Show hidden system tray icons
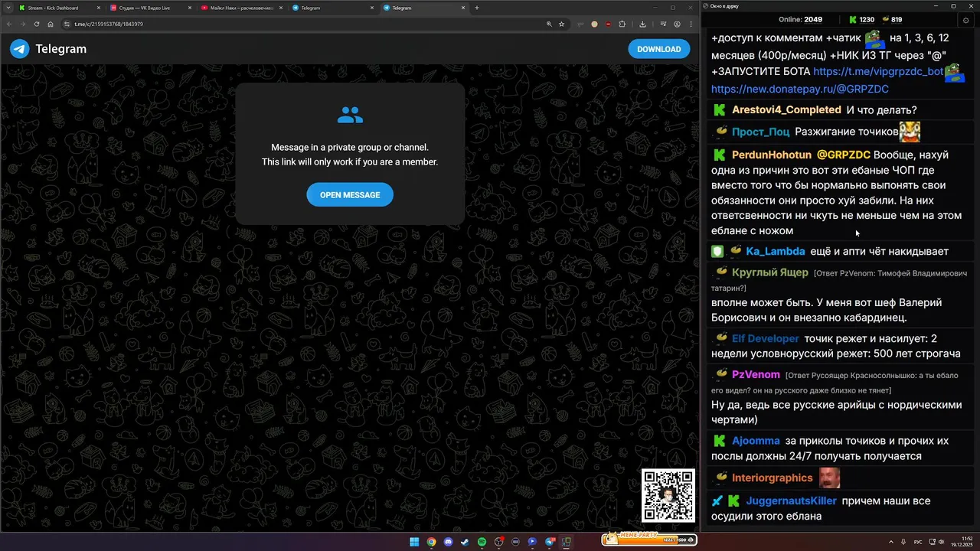 893,542
